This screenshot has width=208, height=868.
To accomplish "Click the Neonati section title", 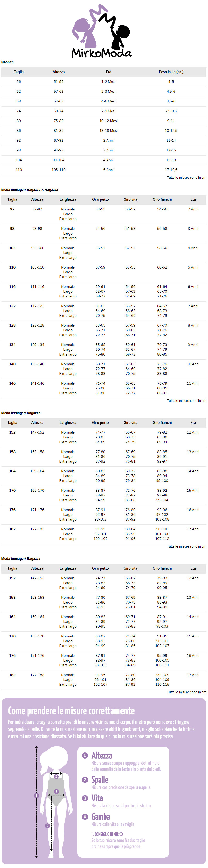I will pyautogui.click(x=7, y=62).
